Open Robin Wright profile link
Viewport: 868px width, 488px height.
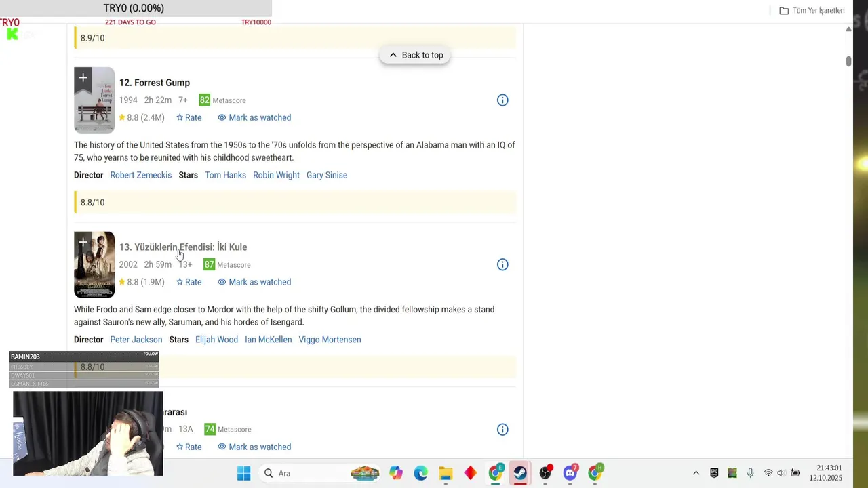(x=276, y=175)
